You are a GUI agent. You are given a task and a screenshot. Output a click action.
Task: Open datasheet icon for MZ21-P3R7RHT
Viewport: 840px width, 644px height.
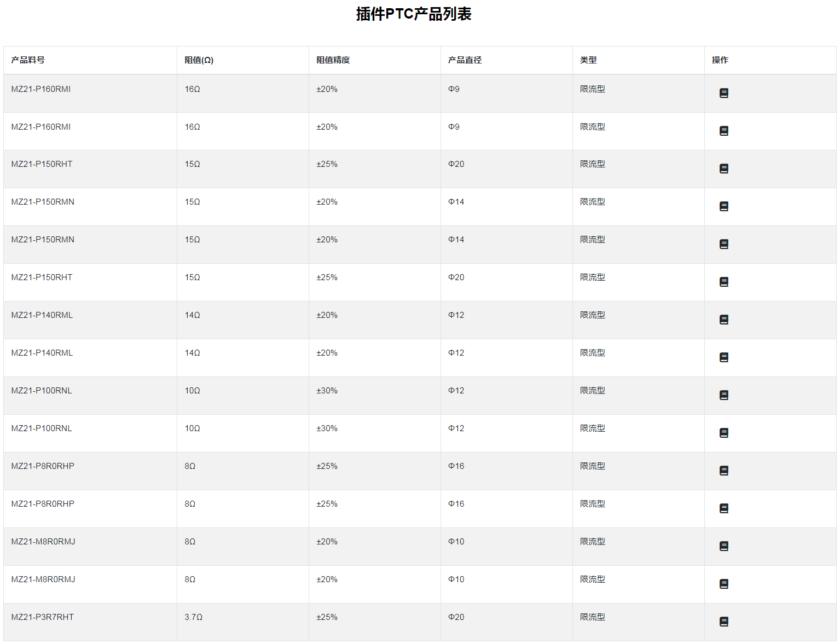(723, 622)
